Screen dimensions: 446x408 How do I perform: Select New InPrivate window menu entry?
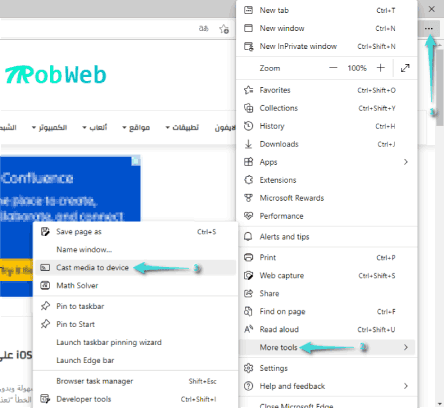point(327,46)
